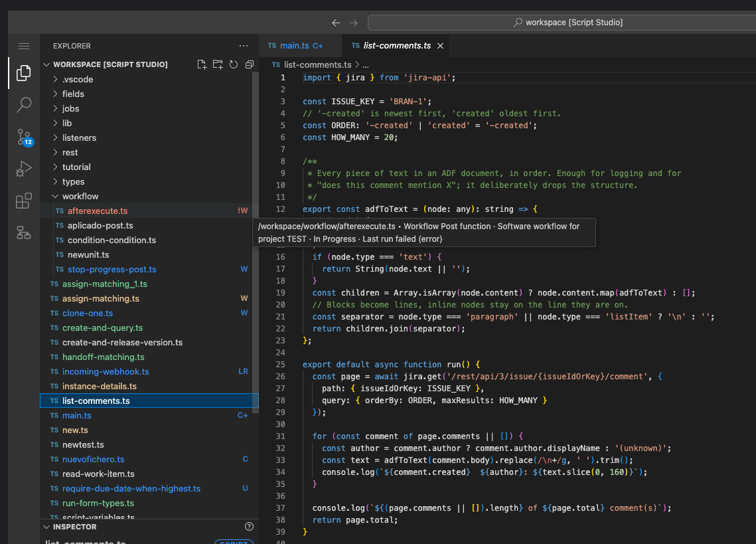756x544 pixels.
Task: Open the Explorer view in activity bar
Action: 24,73
